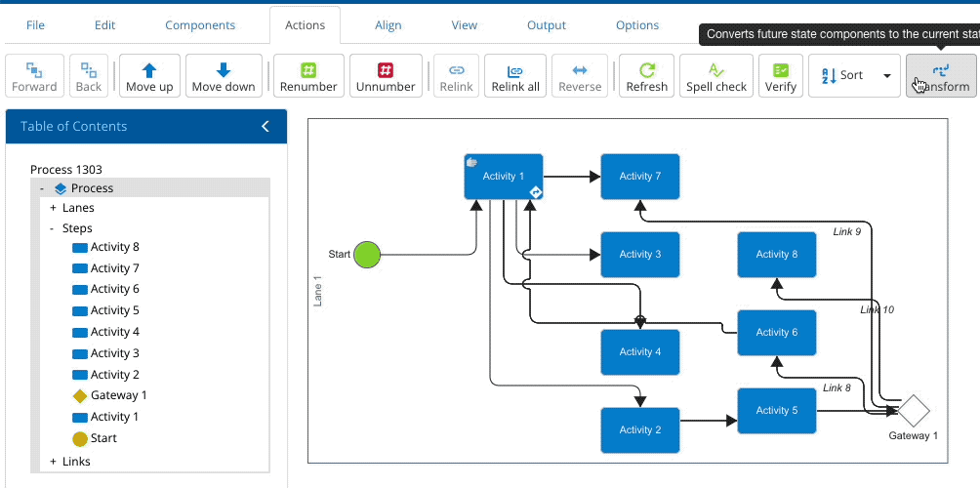Select Gateway 1 in the tree

tap(118, 395)
